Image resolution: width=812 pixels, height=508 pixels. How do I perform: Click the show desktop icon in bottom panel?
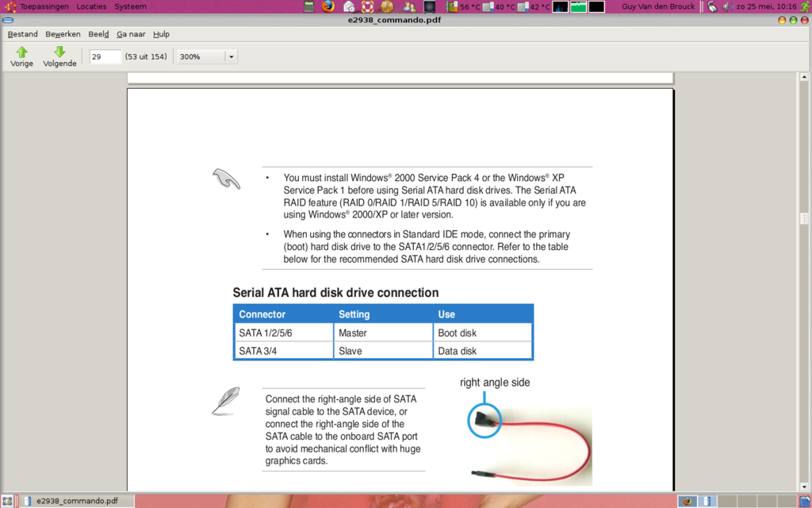pos(7,501)
